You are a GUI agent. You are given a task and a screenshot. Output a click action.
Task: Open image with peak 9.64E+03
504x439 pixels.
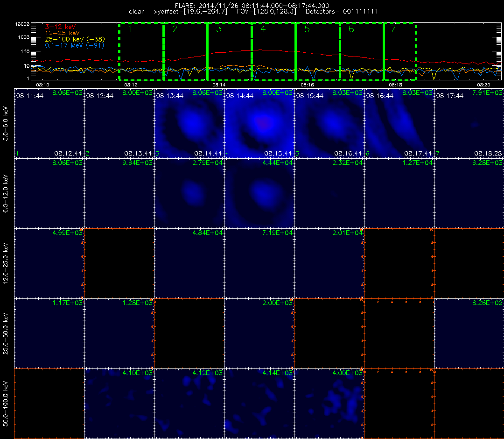coord(119,193)
